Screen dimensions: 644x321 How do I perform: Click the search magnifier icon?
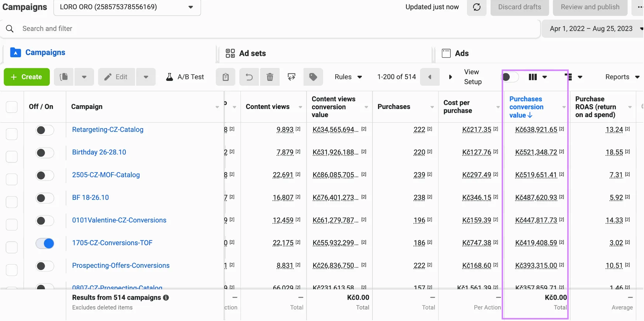[10, 28]
